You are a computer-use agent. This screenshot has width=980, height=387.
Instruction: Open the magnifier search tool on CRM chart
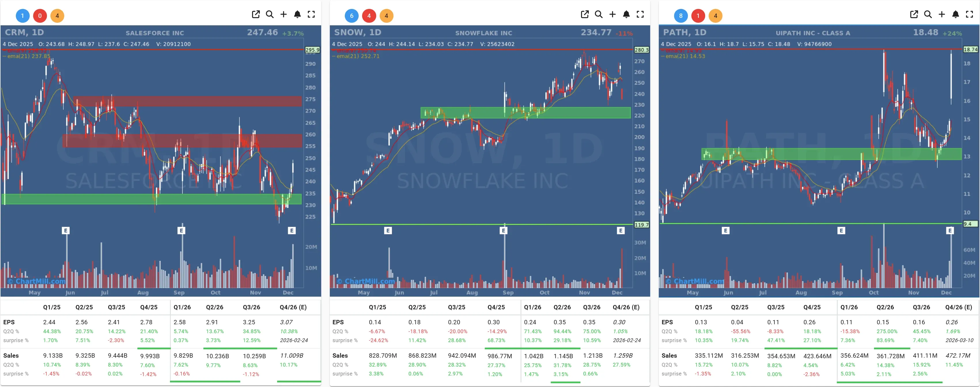point(270,14)
